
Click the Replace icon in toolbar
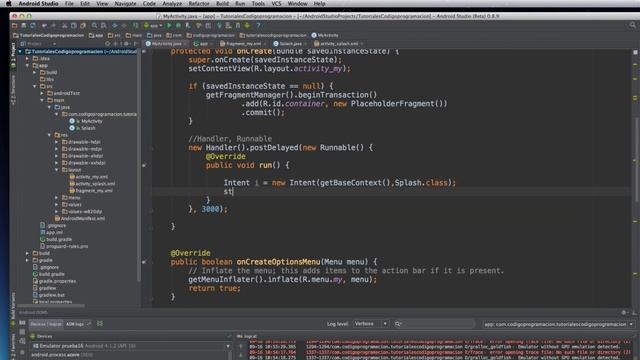104,25
